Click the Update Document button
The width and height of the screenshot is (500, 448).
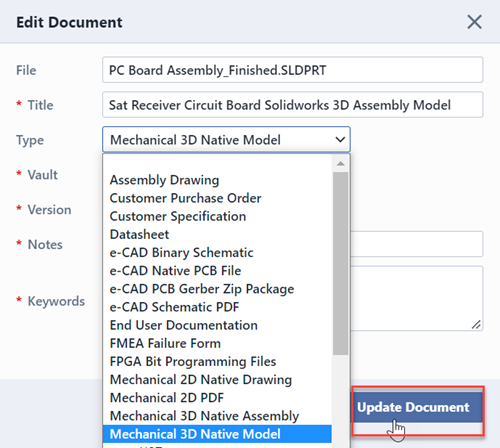point(418,407)
